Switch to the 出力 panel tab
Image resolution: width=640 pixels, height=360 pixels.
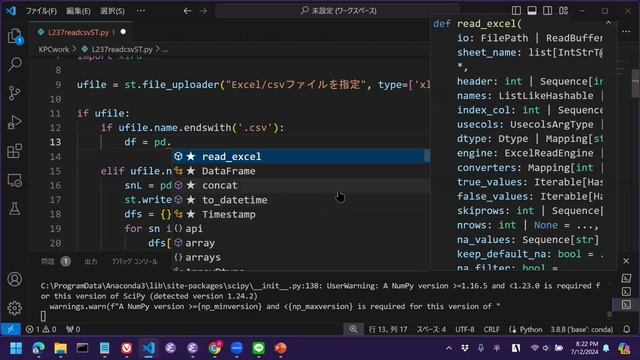coord(91,261)
